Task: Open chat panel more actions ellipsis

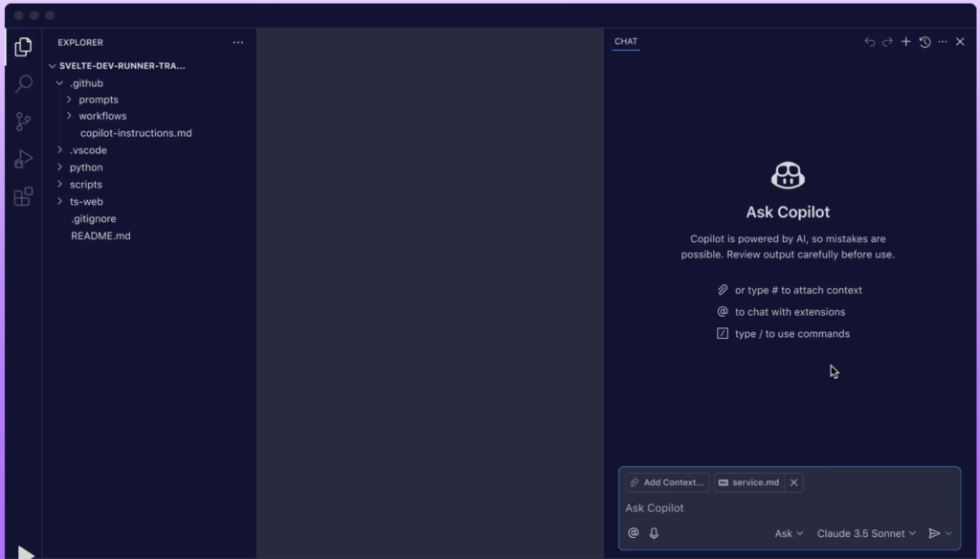Action: pyautogui.click(x=943, y=42)
